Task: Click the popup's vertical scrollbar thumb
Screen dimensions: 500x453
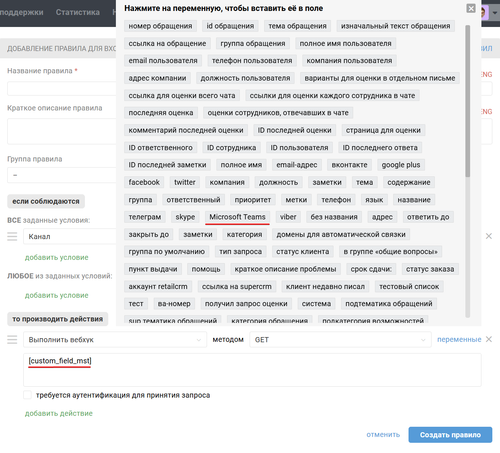Action: [x=468, y=101]
